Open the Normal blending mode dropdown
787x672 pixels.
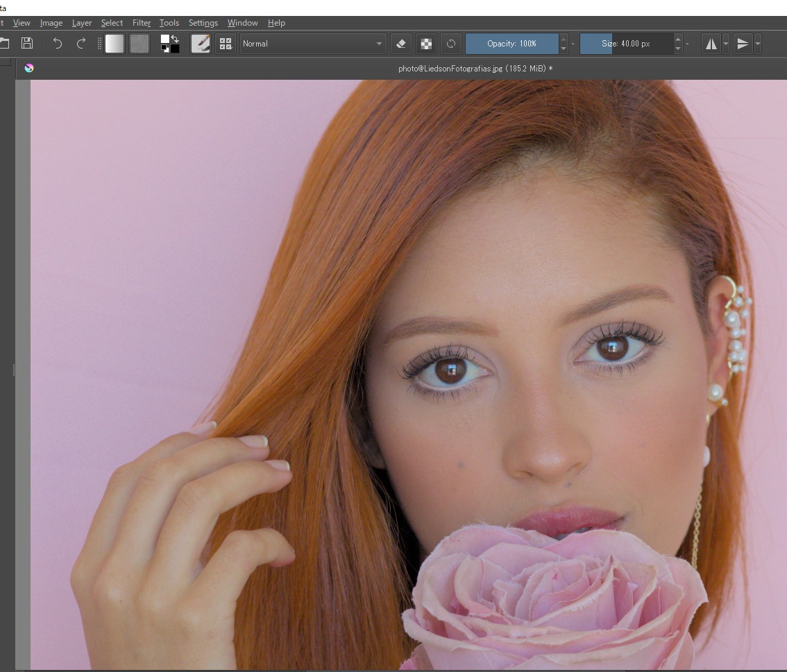312,43
